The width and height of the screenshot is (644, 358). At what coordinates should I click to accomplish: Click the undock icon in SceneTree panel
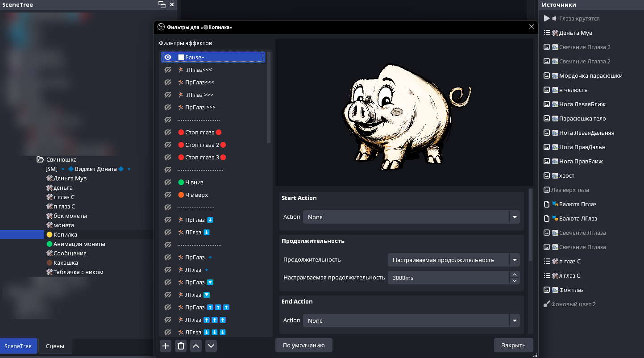pos(162,4)
